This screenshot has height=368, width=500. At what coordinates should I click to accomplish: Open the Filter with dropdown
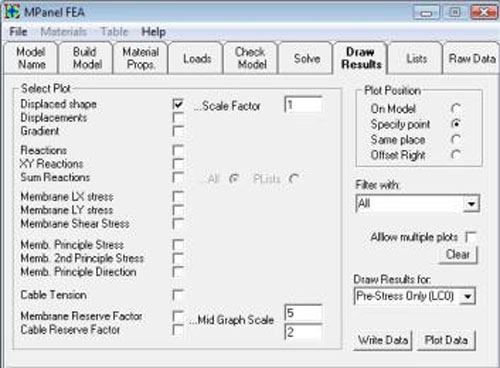pos(418,203)
